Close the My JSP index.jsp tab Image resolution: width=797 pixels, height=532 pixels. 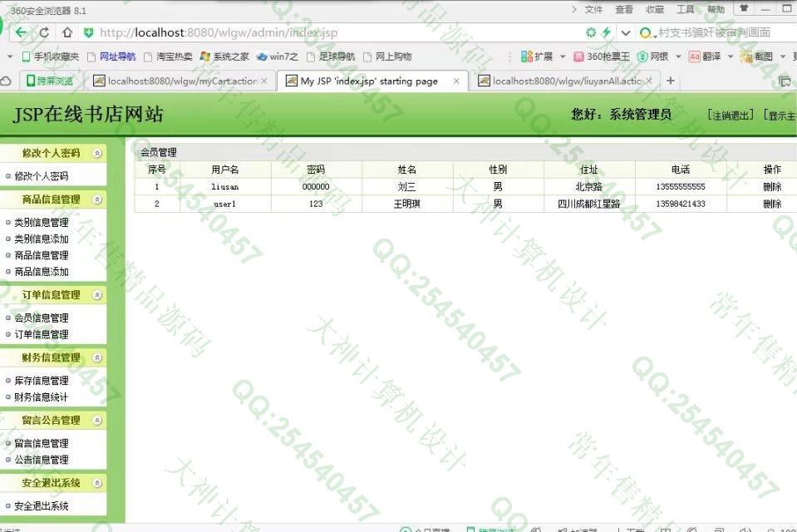click(x=456, y=81)
